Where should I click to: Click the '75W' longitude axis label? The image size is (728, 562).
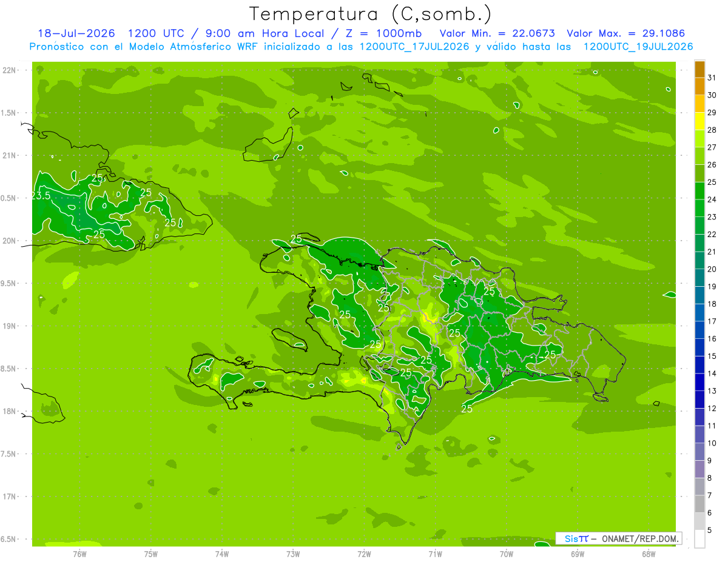(150, 554)
